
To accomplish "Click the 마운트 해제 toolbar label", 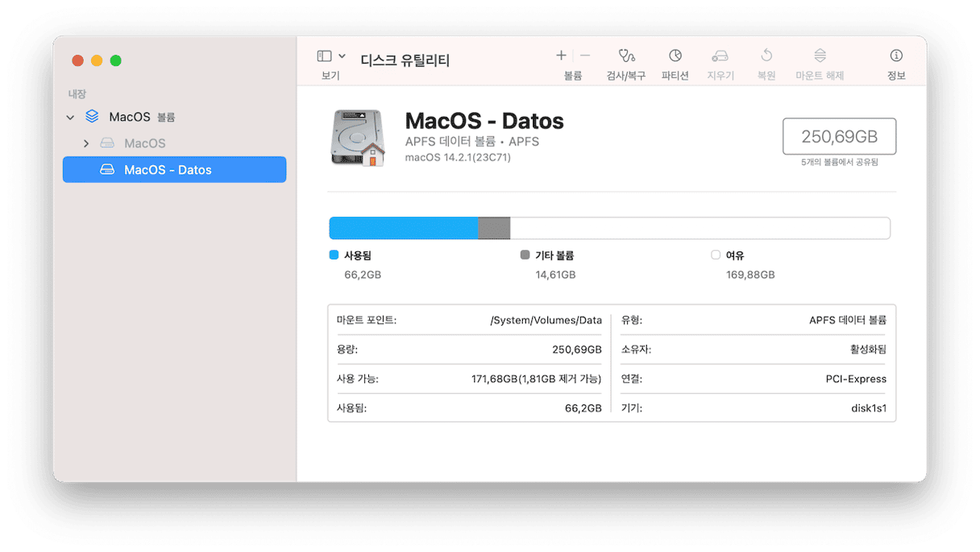I will click(x=820, y=76).
